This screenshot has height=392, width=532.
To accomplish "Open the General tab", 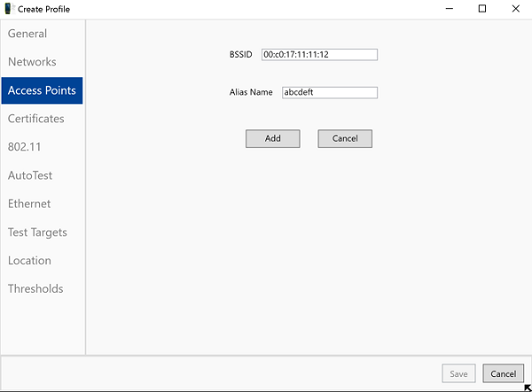I will tap(27, 34).
